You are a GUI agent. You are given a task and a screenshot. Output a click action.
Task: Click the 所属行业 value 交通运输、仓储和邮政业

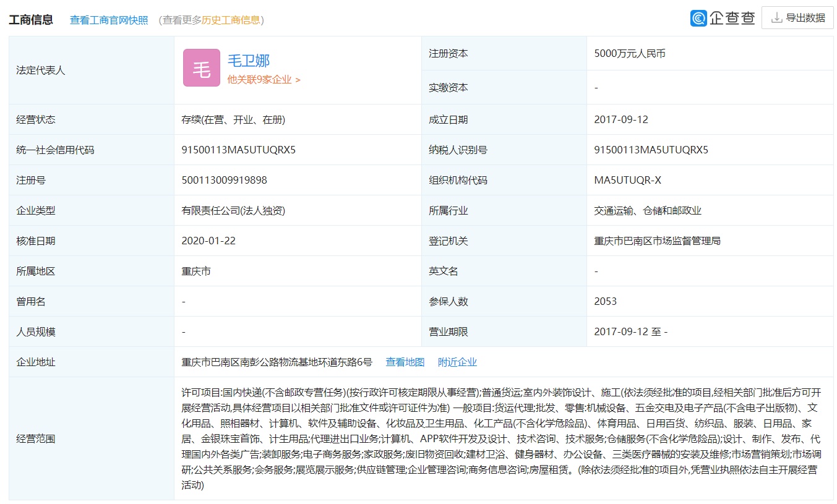coord(648,211)
